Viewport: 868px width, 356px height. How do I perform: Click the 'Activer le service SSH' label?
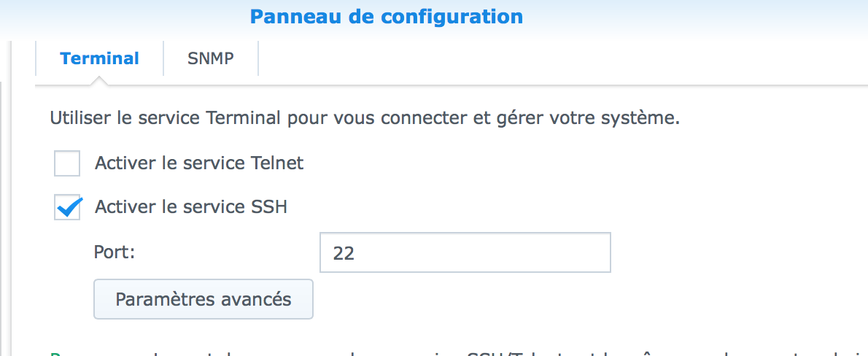[191, 207]
